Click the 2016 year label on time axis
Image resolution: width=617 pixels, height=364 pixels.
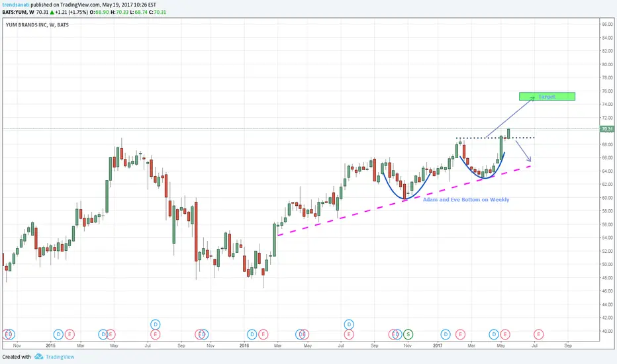click(244, 345)
